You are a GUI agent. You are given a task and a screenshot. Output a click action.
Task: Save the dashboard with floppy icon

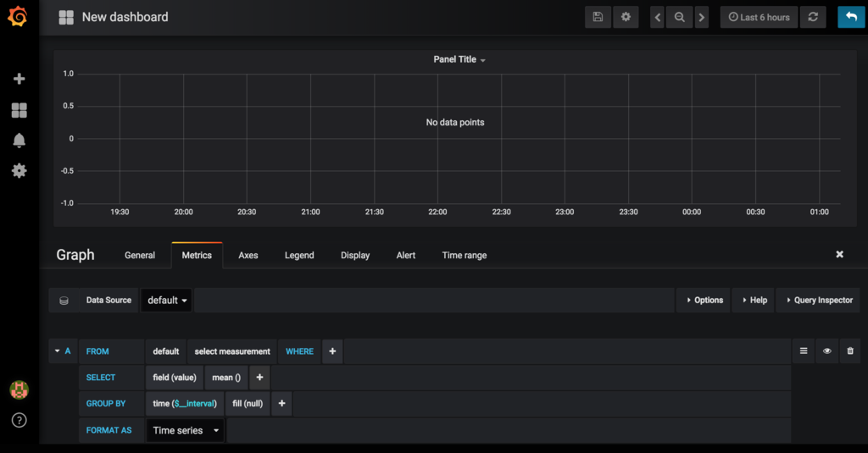[598, 17]
